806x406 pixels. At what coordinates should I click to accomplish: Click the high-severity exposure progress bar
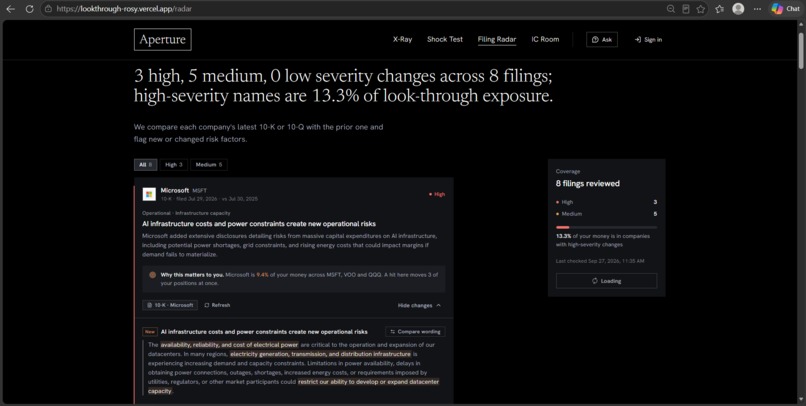tap(606, 227)
